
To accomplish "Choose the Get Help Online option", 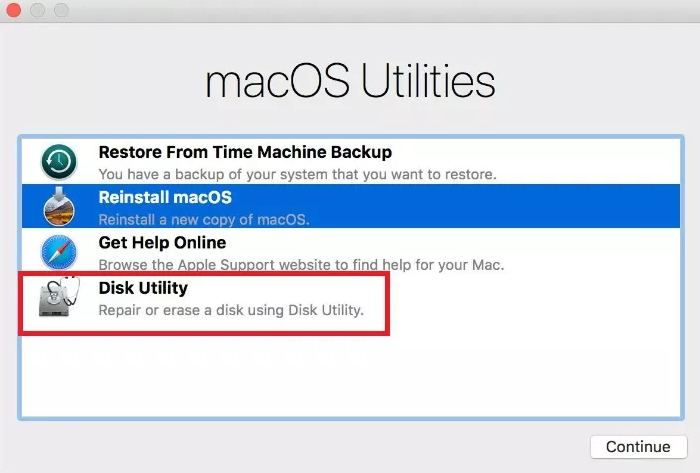I will click(162, 243).
